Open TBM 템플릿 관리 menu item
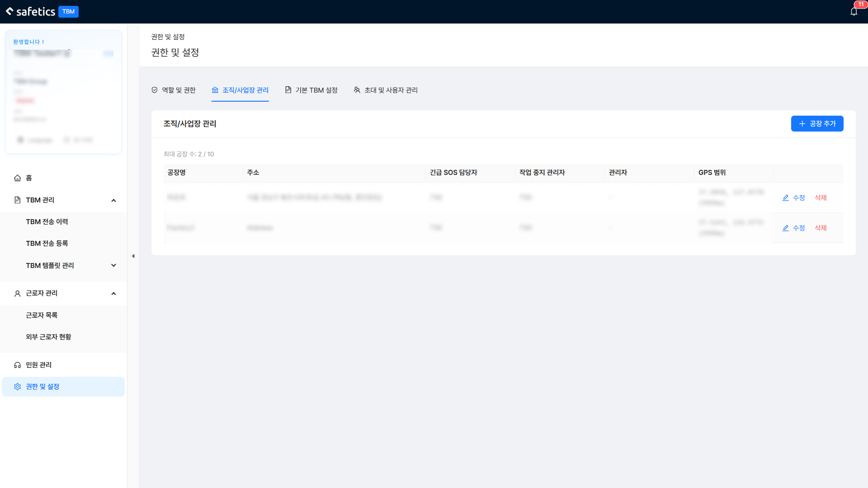The width and height of the screenshot is (868, 488). pos(63,266)
